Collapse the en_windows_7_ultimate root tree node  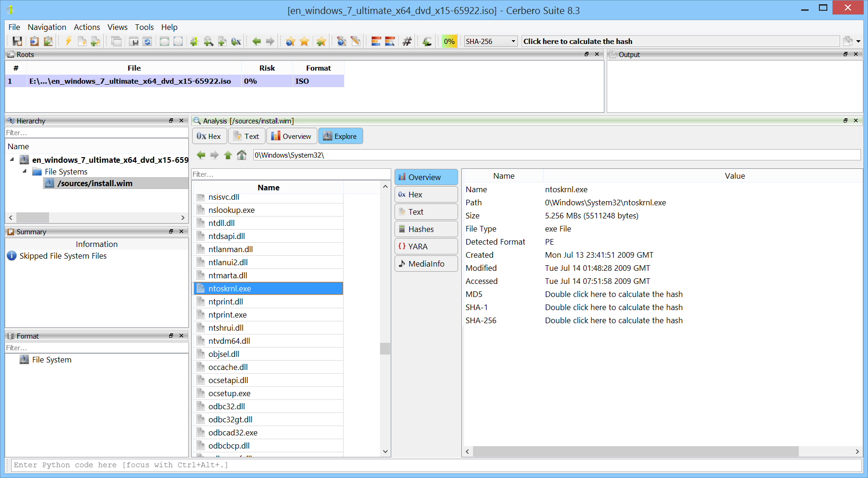point(12,159)
